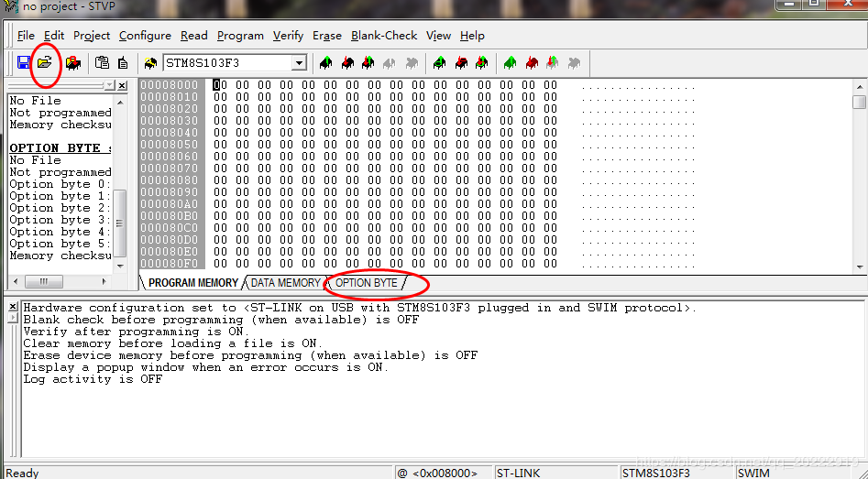Click last grayed Blank-check all tabs icon
The height and width of the screenshot is (479, 868).
[x=574, y=63]
